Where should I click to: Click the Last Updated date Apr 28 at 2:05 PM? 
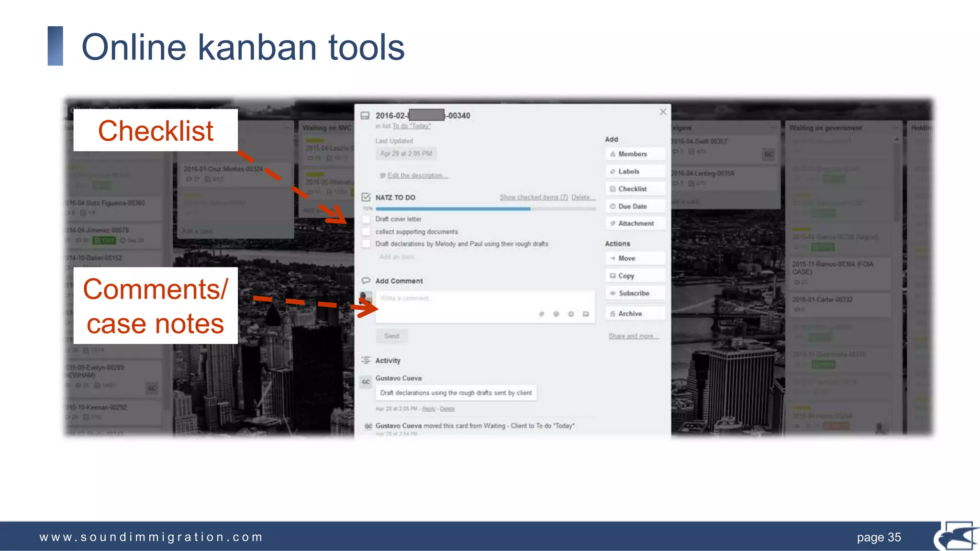pos(406,154)
